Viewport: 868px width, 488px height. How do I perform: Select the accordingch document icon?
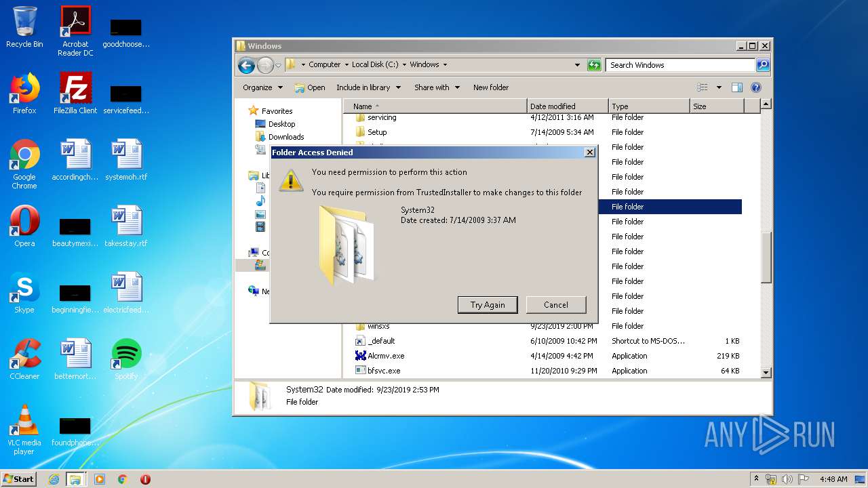pos(75,160)
